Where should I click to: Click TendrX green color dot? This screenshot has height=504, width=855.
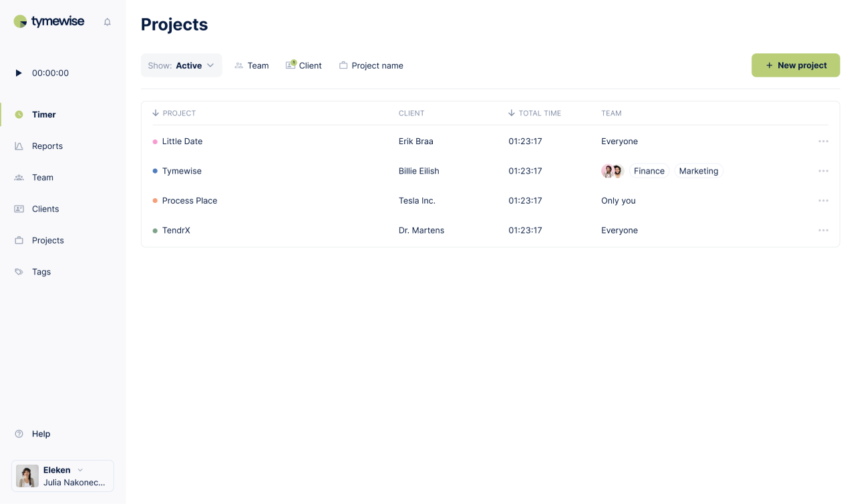pyautogui.click(x=155, y=230)
